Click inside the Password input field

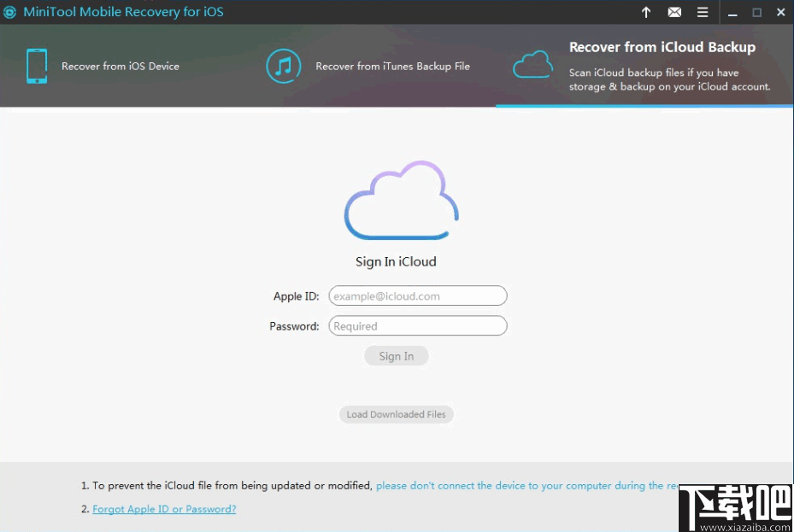[417, 325]
